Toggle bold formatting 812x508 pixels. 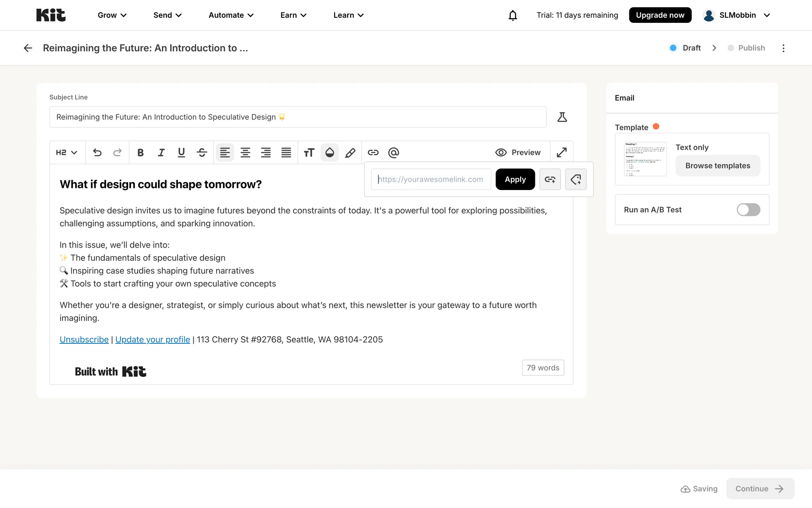click(x=140, y=152)
